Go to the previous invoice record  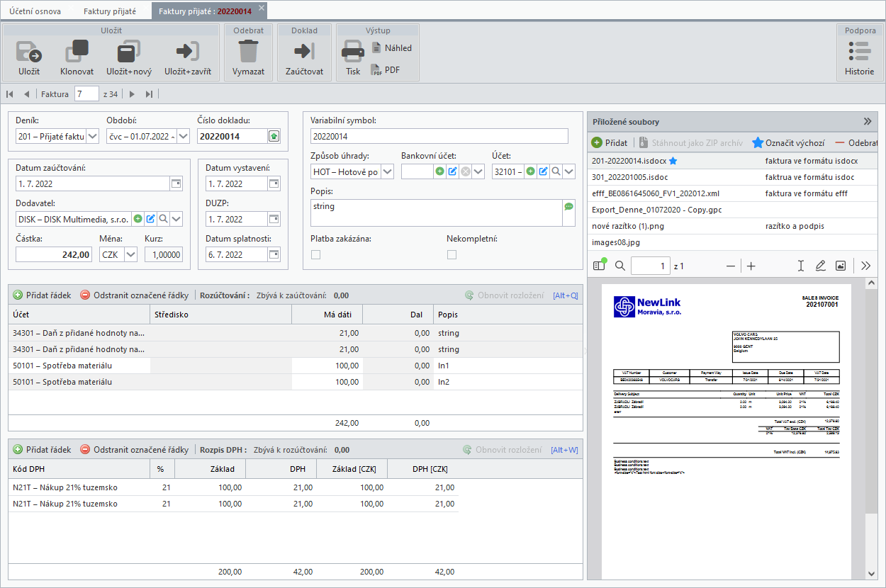(26, 94)
